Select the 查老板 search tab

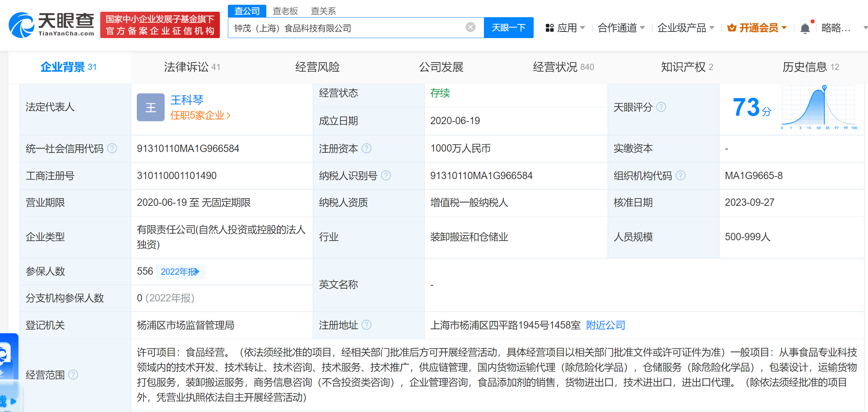[x=285, y=11]
